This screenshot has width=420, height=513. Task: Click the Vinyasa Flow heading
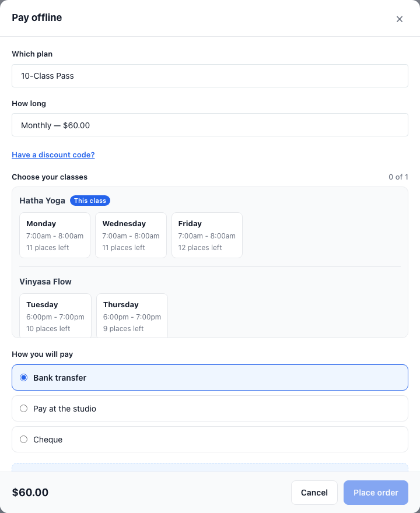pyautogui.click(x=45, y=282)
